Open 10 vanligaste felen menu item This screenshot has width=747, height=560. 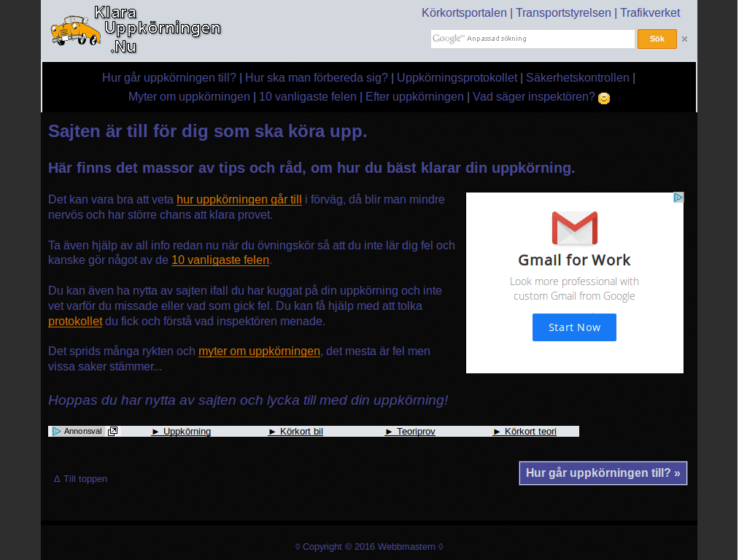(x=308, y=97)
